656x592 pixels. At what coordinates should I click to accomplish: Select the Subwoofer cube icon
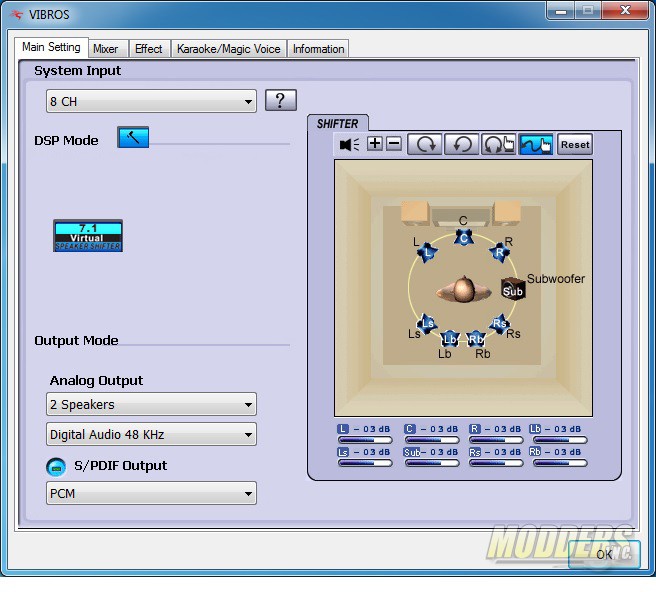click(513, 290)
